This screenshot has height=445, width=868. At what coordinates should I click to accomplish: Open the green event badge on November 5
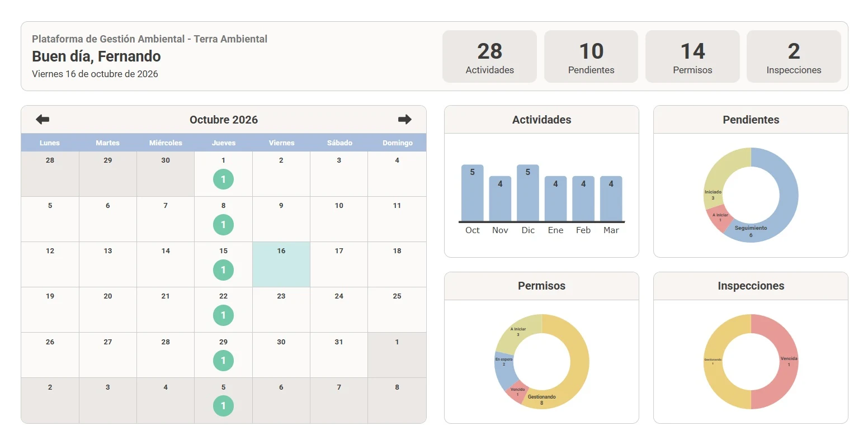click(223, 406)
